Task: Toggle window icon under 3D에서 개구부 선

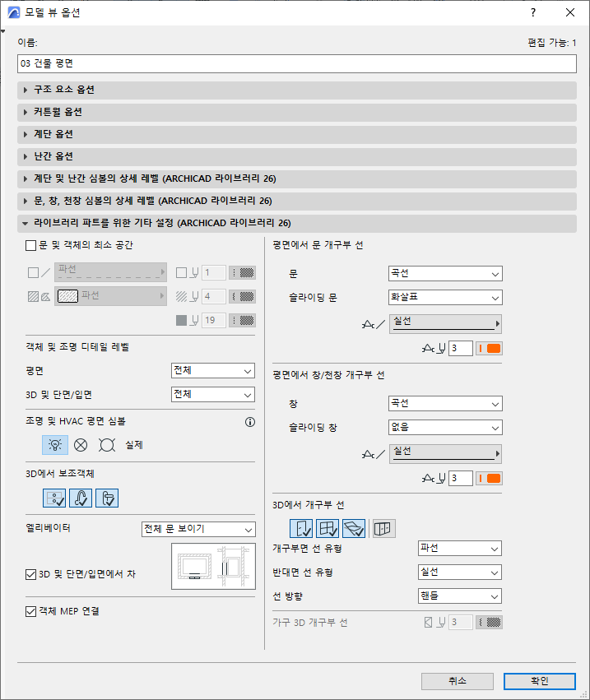Action: [328, 529]
